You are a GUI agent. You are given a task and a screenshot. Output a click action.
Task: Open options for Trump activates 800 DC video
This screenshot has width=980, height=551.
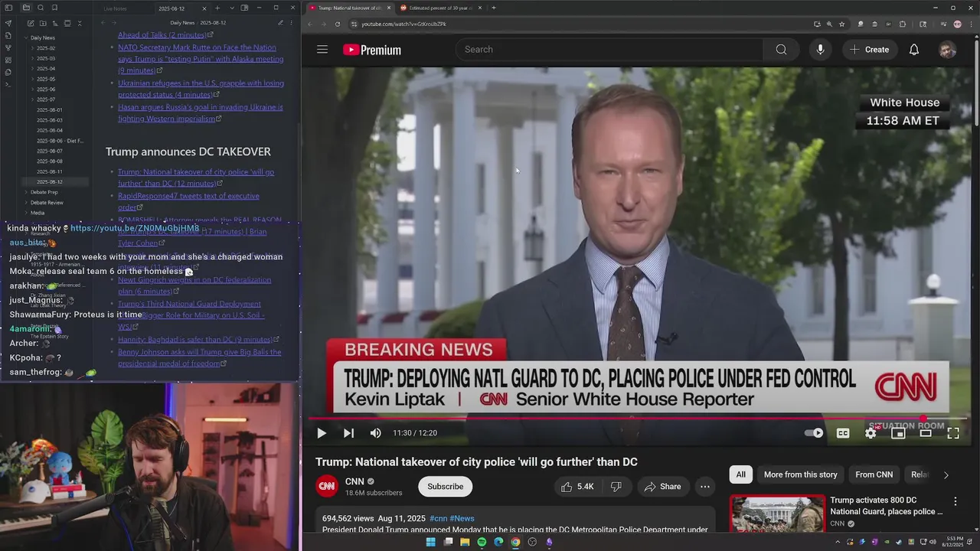(955, 502)
